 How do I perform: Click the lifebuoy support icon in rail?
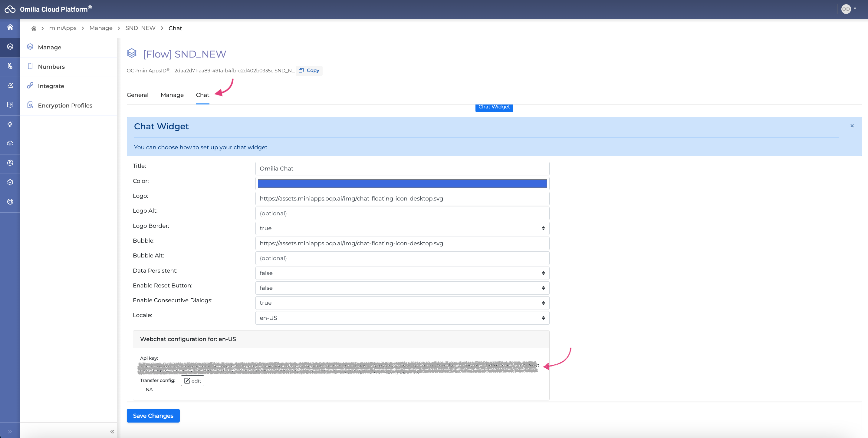[10, 202]
